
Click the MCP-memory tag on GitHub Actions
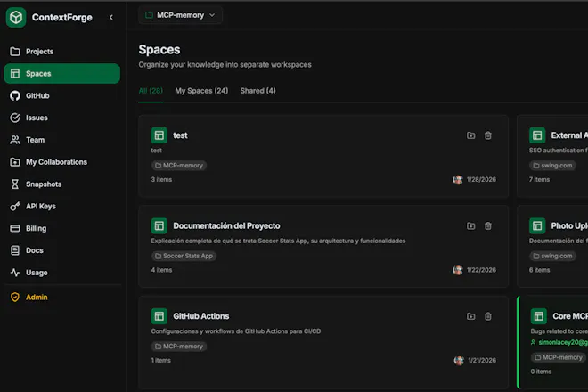[x=179, y=347]
